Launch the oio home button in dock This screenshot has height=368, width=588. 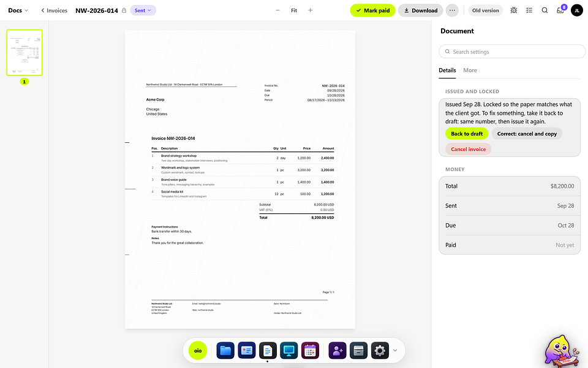(x=198, y=350)
